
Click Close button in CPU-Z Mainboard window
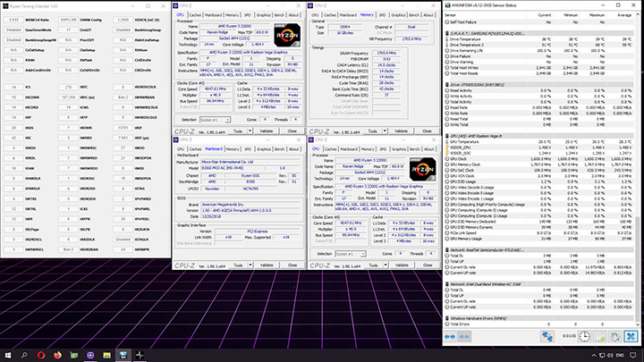(292, 265)
